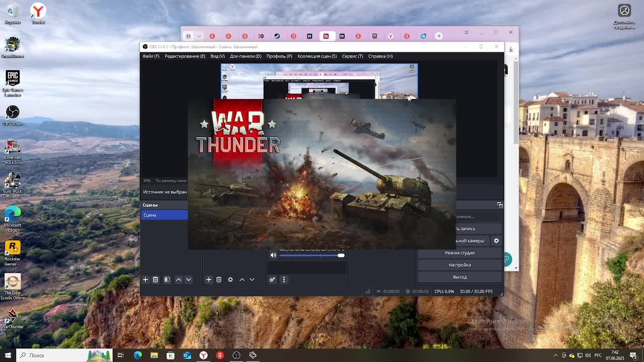Image resolution: width=644 pixels, height=362 pixels.
Task: Launch WarThunder desktop shortcut
Action: 13,319
